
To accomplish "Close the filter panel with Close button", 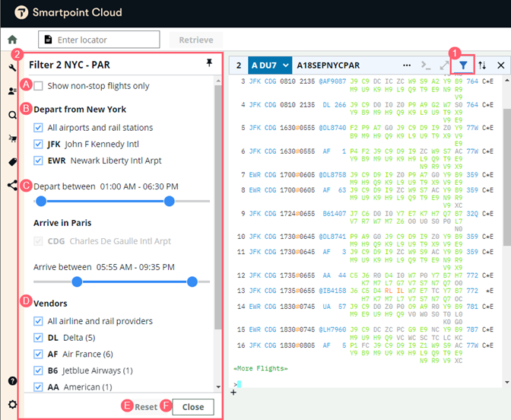I will pos(193,407).
